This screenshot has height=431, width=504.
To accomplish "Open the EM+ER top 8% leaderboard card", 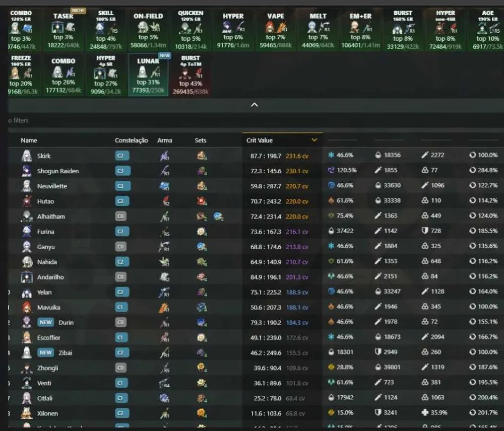I will click(x=360, y=30).
